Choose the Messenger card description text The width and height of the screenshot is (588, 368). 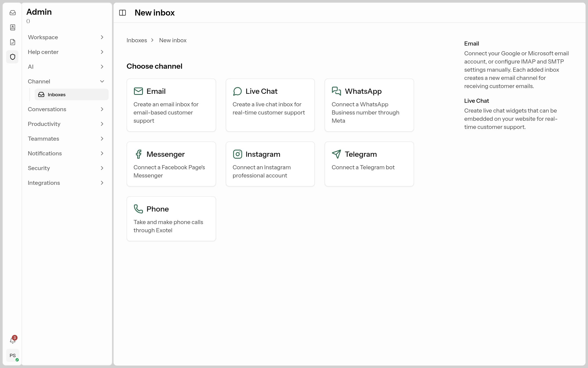169,171
